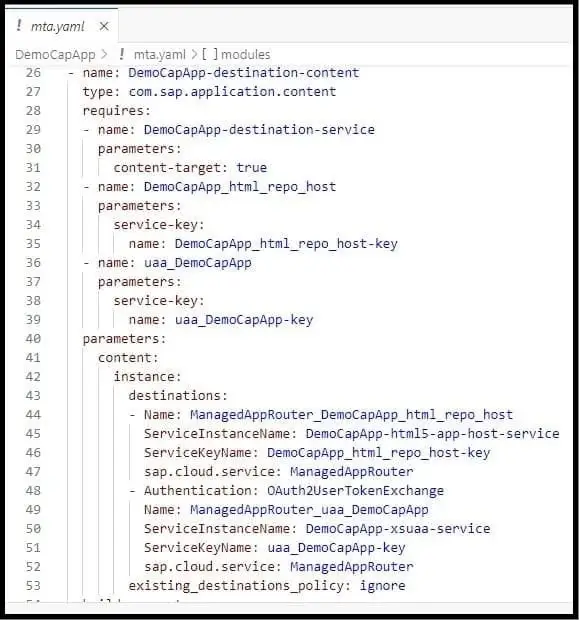Click line number 53 in the gutter

(x=33, y=586)
